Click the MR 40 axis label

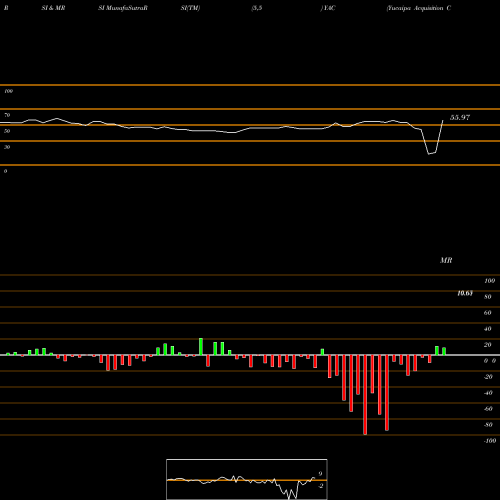click(488, 329)
